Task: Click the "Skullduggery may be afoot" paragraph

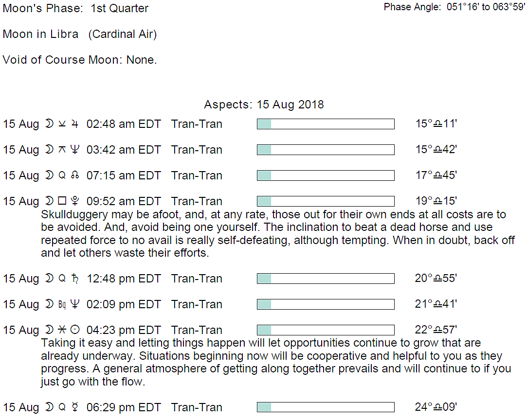Action: pyautogui.click(x=277, y=234)
